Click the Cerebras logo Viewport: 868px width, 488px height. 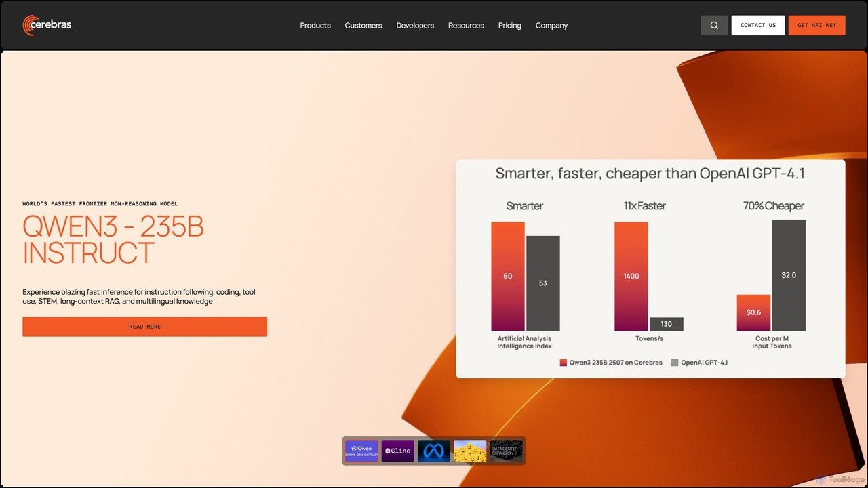tap(47, 25)
